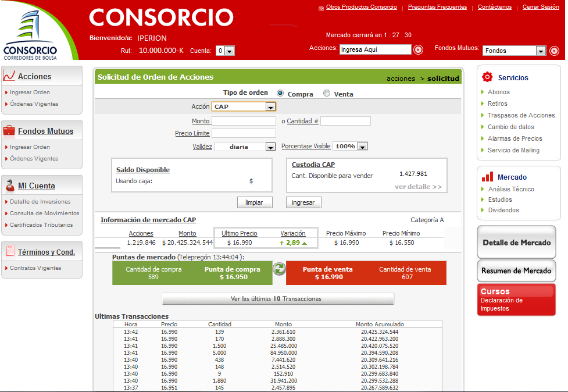Select the Venta radio button

pyautogui.click(x=327, y=93)
